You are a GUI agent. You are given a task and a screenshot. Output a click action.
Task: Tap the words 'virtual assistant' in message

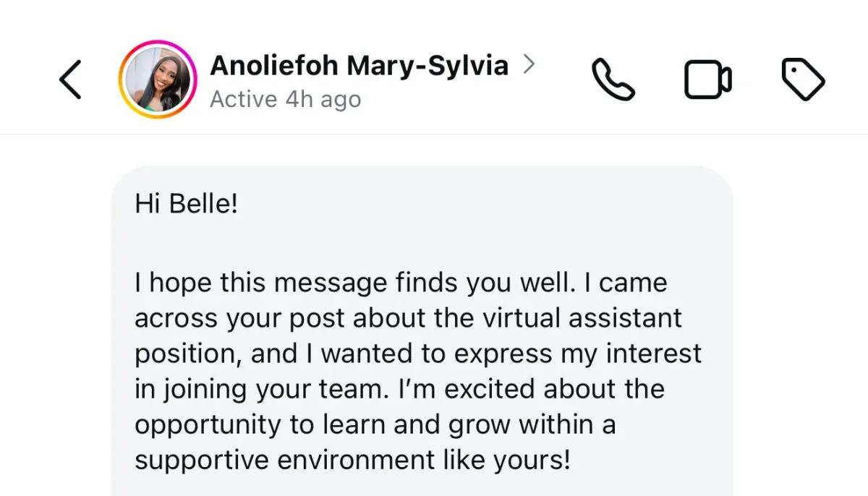pyautogui.click(x=581, y=318)
